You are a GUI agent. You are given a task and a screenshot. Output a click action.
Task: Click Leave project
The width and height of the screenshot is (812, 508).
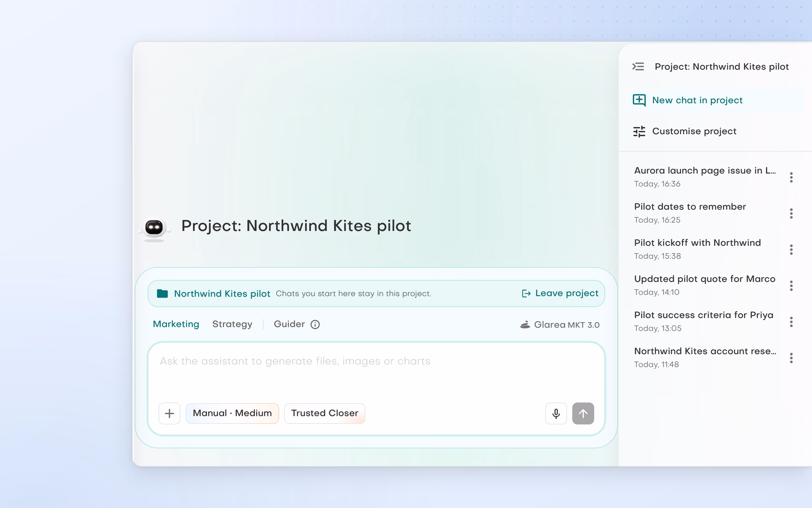point(560,294)
